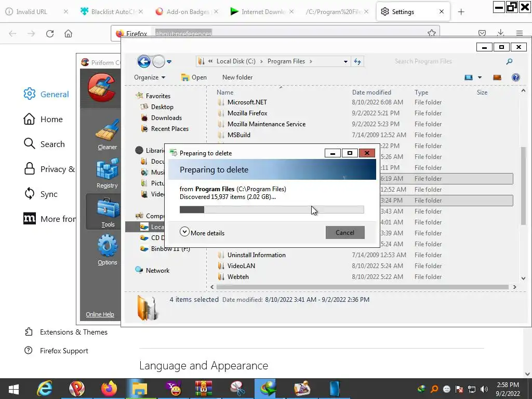Cancel the Preparing to delete operation
Screen dimensions: 532x399
345,232
